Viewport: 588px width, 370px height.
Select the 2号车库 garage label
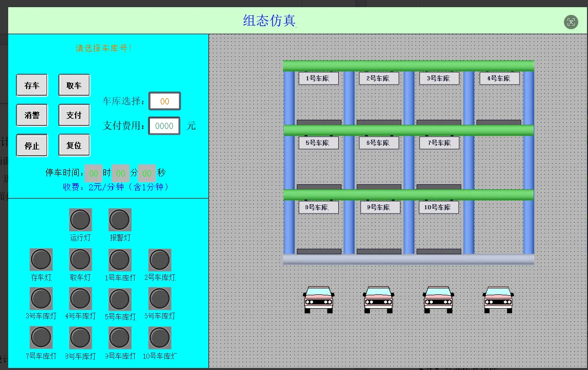point(379,78)
